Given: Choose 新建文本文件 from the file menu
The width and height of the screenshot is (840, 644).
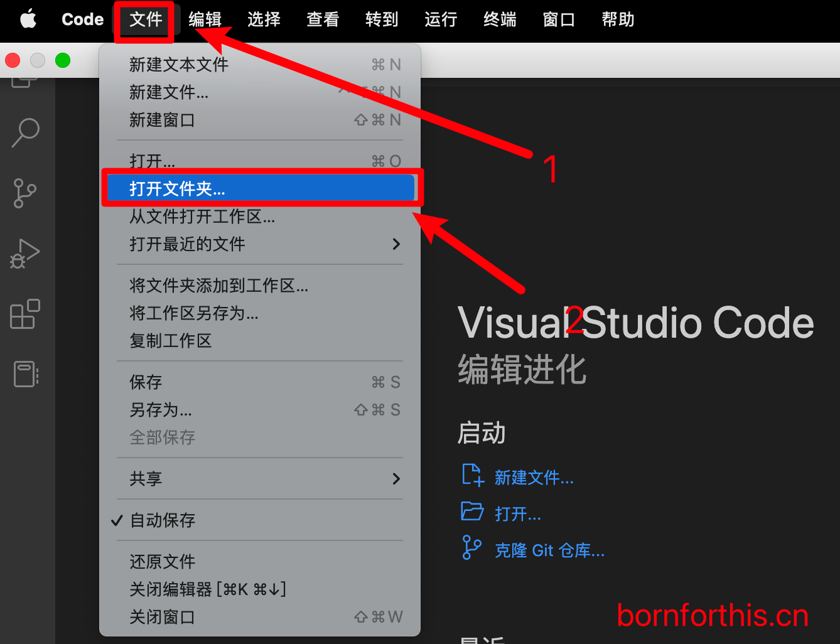Looking at the screenshot, I should click(x=260, y=65).
